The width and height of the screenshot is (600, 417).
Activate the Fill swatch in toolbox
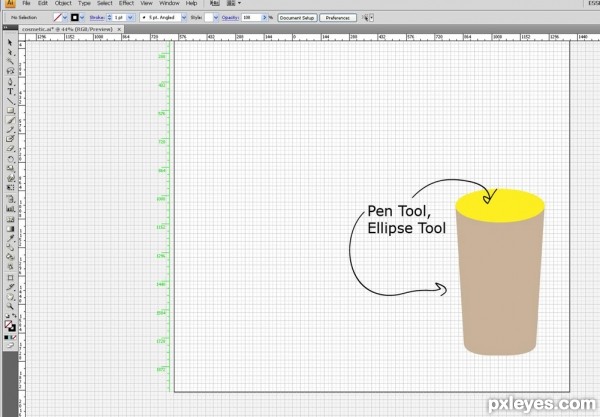coord(8,324)
